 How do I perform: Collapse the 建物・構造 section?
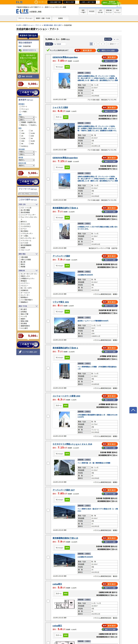coord(28,254)
